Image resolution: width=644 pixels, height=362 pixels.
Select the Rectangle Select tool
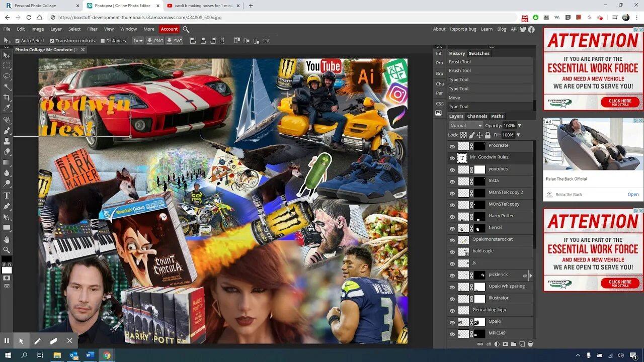(x=7, y=66)
